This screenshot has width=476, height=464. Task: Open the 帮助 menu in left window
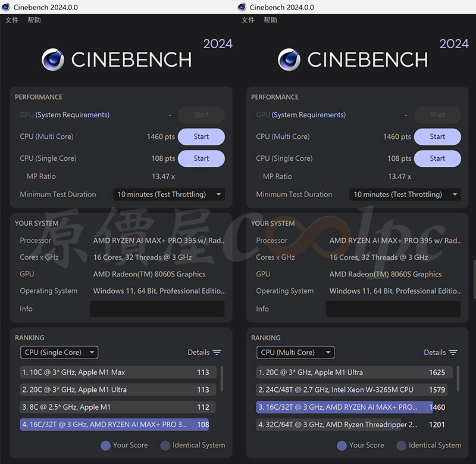(34, 20)
